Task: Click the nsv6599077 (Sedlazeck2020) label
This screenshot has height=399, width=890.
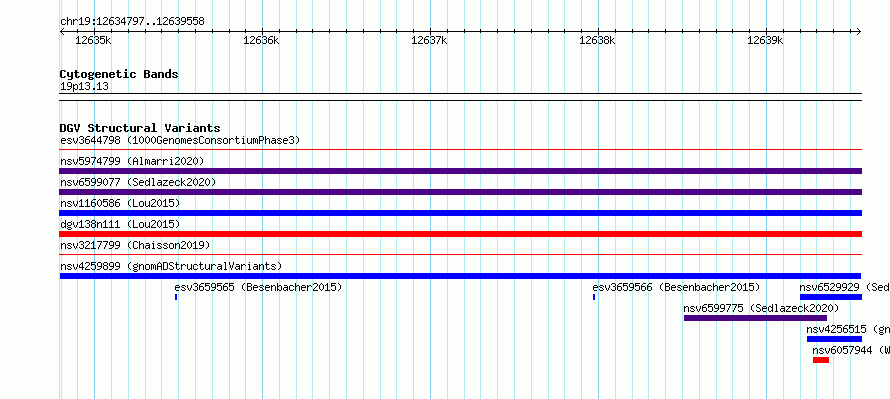Action: click(138, 182)
